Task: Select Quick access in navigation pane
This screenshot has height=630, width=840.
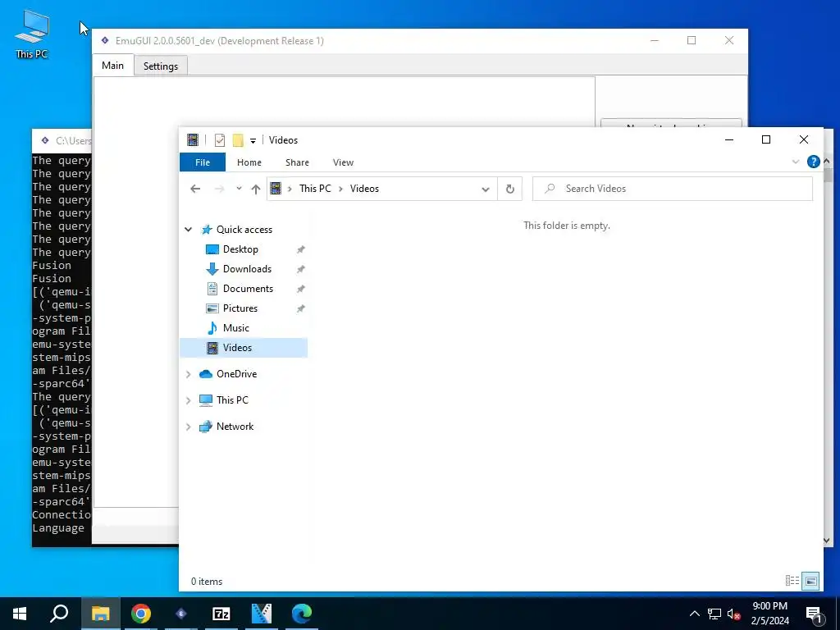Action: click(244, 230)
